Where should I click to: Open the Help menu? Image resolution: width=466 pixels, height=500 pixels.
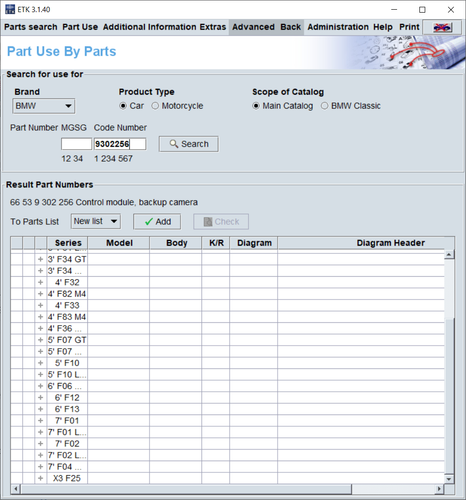pos(383,27)
